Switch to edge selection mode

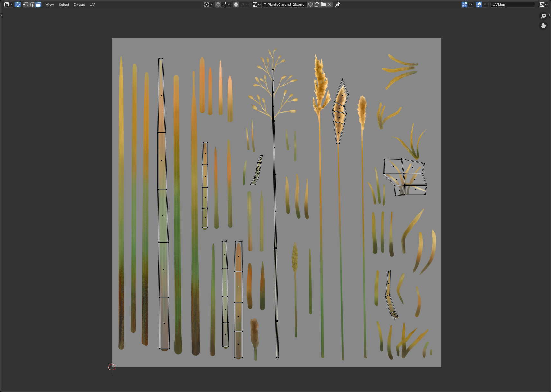[x=32, y=5]
